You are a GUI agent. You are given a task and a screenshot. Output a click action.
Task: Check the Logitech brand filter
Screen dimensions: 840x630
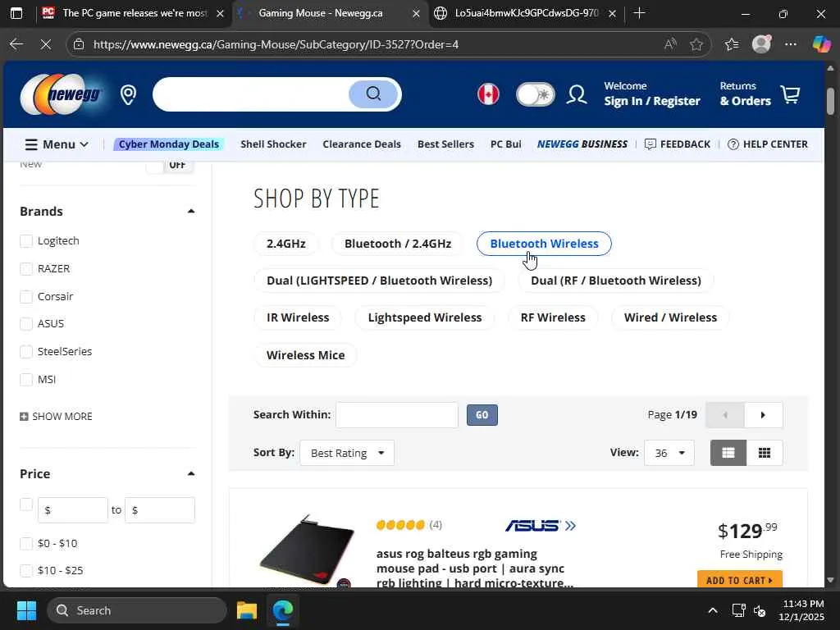coord(26,241)
